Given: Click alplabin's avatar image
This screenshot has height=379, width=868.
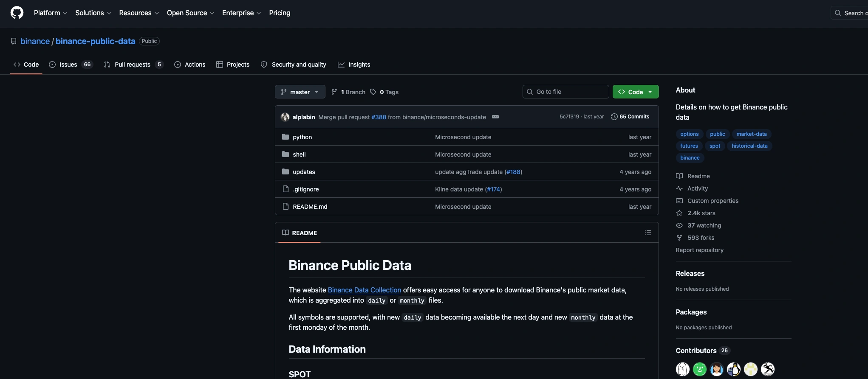Looking at the screenshot, I should (285, 117).
